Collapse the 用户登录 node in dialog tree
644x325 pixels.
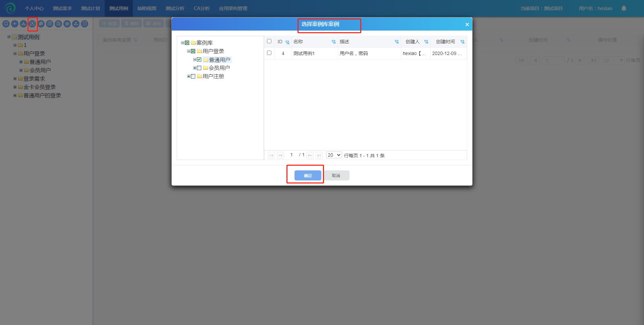tap(189, 51)
